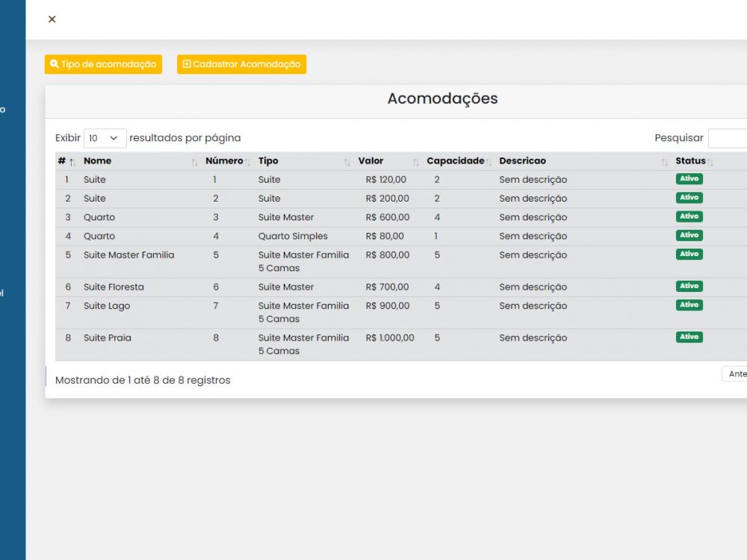The height and width of the screenshot is (560, 747).
Task: Sort by Descricao column sort icon
Action: (x=664, y=162)
